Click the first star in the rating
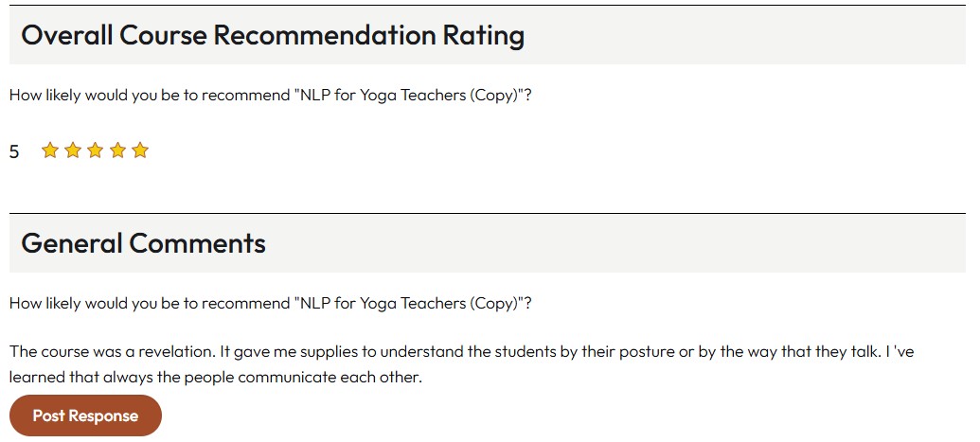980x442 pixels. click(x=50, y=150)
